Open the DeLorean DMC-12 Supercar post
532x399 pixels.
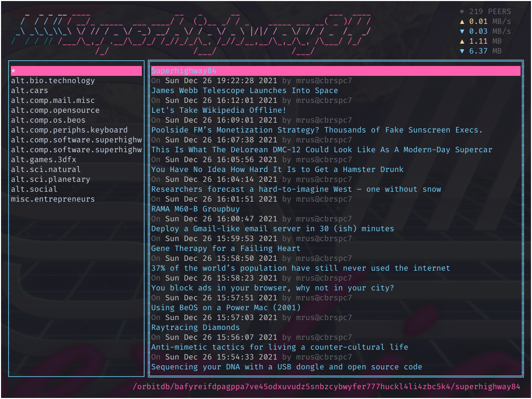pos(322,150)
